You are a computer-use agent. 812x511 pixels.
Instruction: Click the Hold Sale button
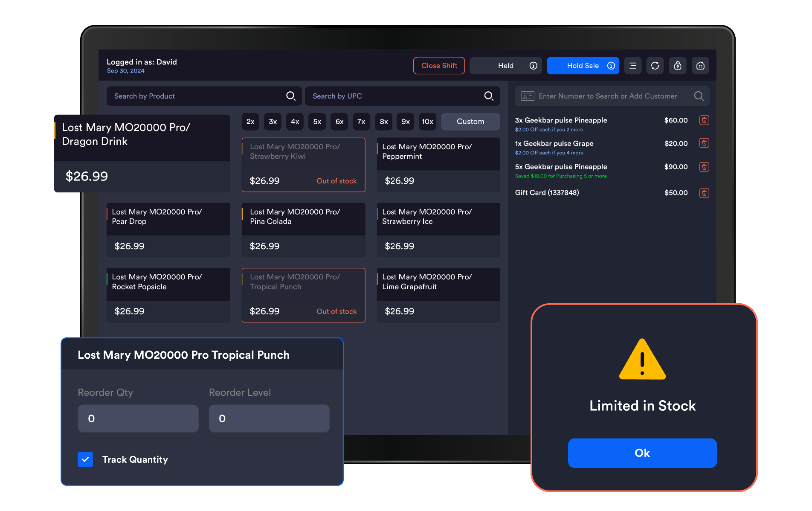(583, 66)
